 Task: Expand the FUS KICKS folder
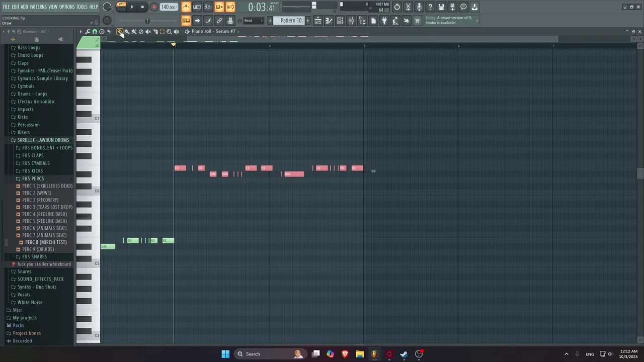(x=32, y=171)
